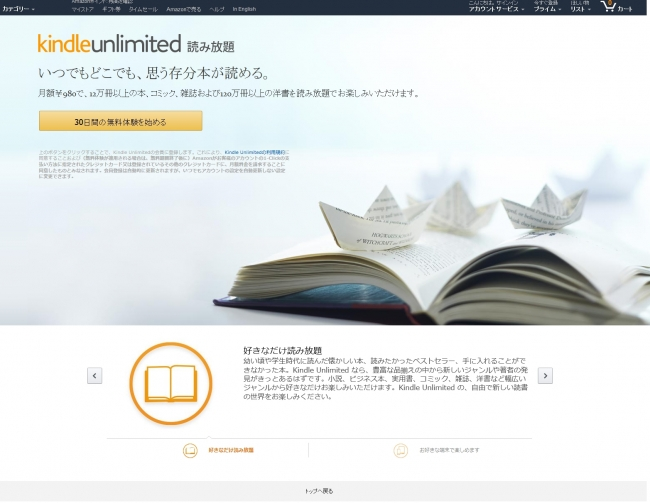Go to previous slide with left arrow

pyautogui.click(x=94, y=375)
